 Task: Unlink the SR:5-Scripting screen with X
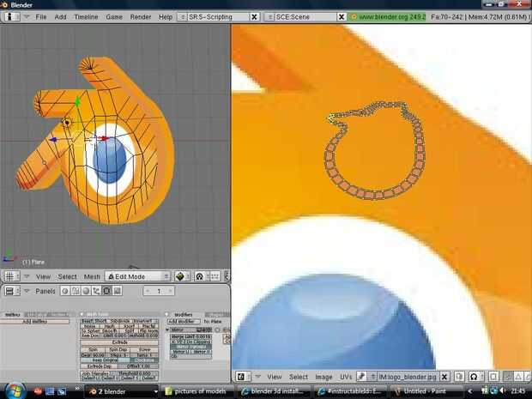[x=254, y=16]
